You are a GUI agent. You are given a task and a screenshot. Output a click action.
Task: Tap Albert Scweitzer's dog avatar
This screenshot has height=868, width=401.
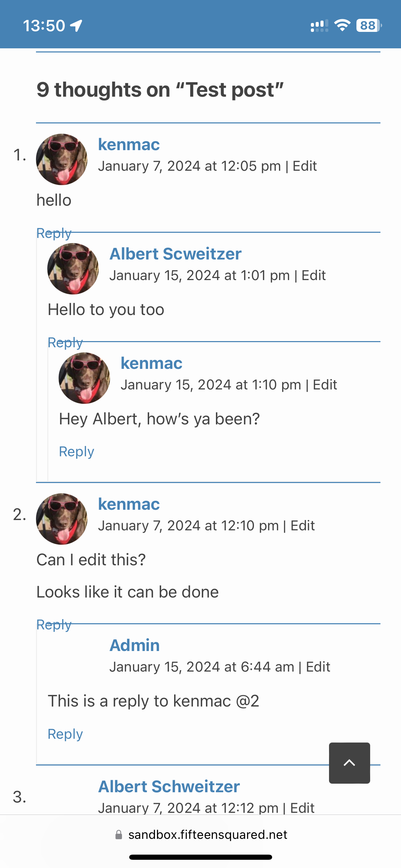(x=73, y=269)
